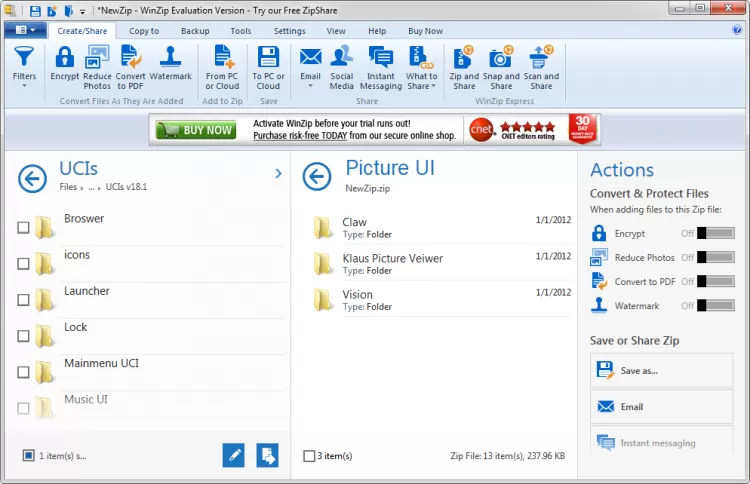Image resolution: width=750 pixels, height=484 pixels.
Task: Click the help question mark icon
Action: (737, 30)
